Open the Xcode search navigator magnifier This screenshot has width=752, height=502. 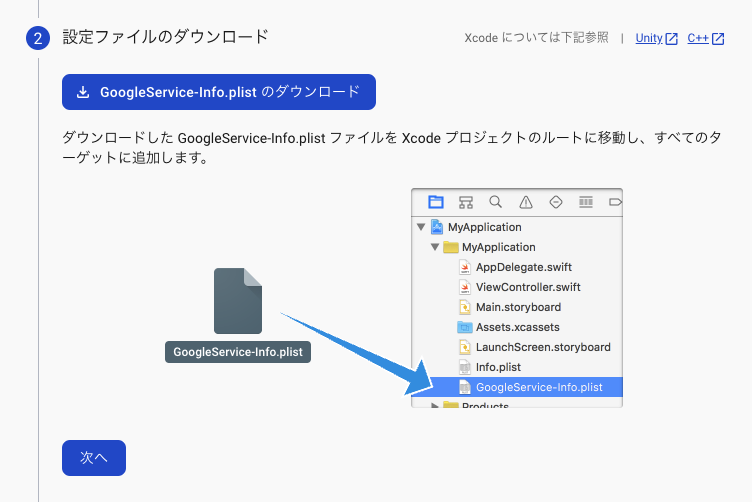(495, 202)
